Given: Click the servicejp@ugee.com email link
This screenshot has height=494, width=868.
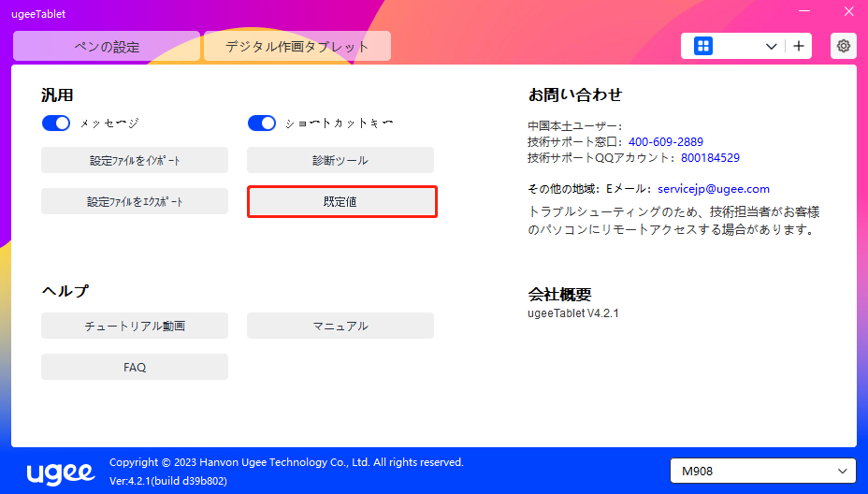Looking at the screenshot, I should [x=713, y=188].
